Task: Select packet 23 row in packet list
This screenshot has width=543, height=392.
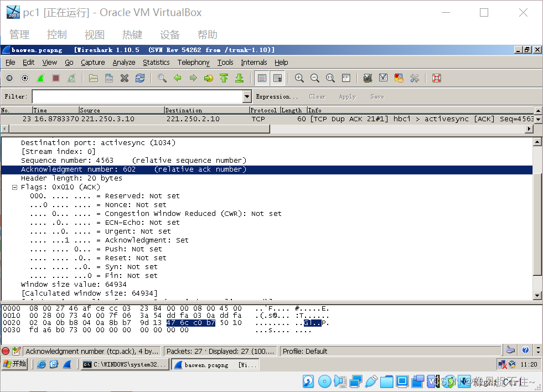Action: point(267,119)
